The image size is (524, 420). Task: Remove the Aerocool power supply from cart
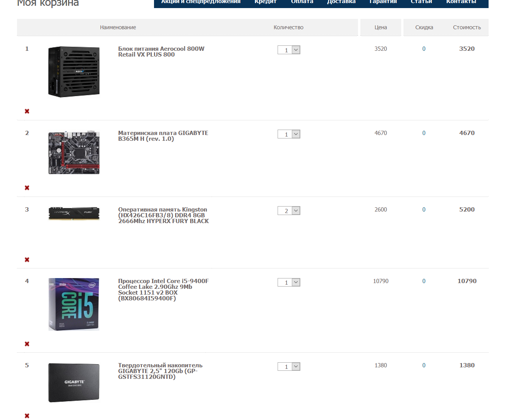27,111
